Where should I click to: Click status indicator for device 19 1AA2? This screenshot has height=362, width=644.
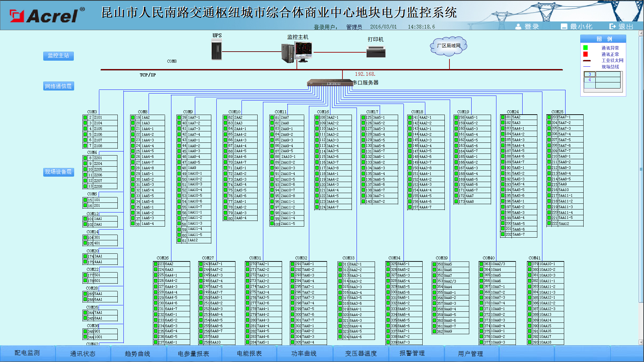(x=133, y=118)
